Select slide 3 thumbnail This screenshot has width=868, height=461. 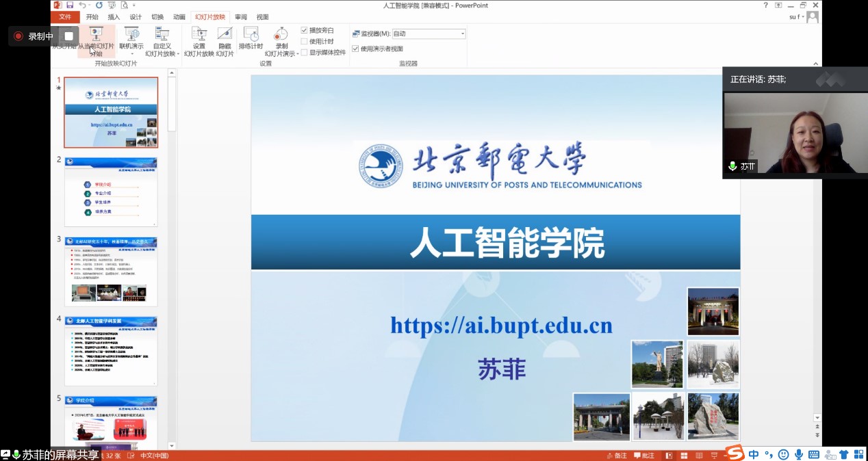pyautogui.click(x=111, y=272)
